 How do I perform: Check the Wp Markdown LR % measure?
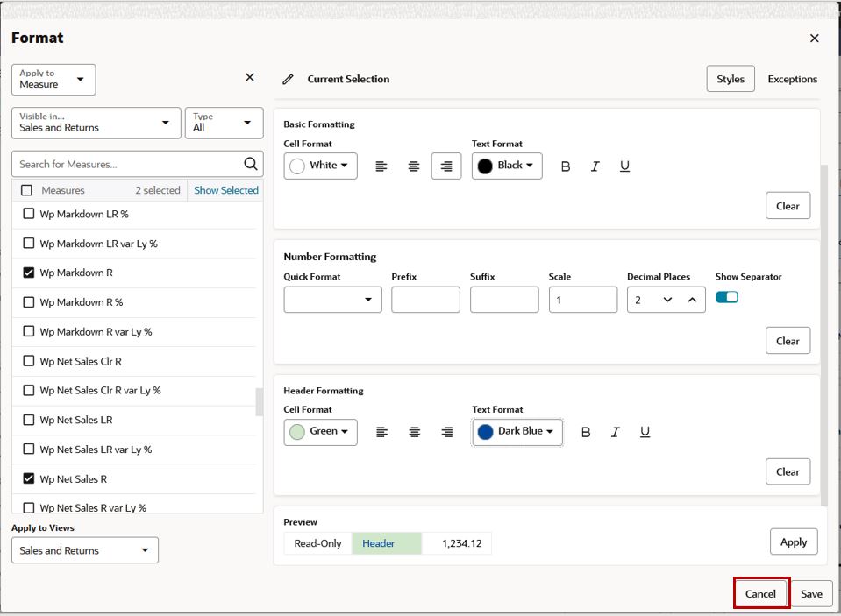[29, 214]
